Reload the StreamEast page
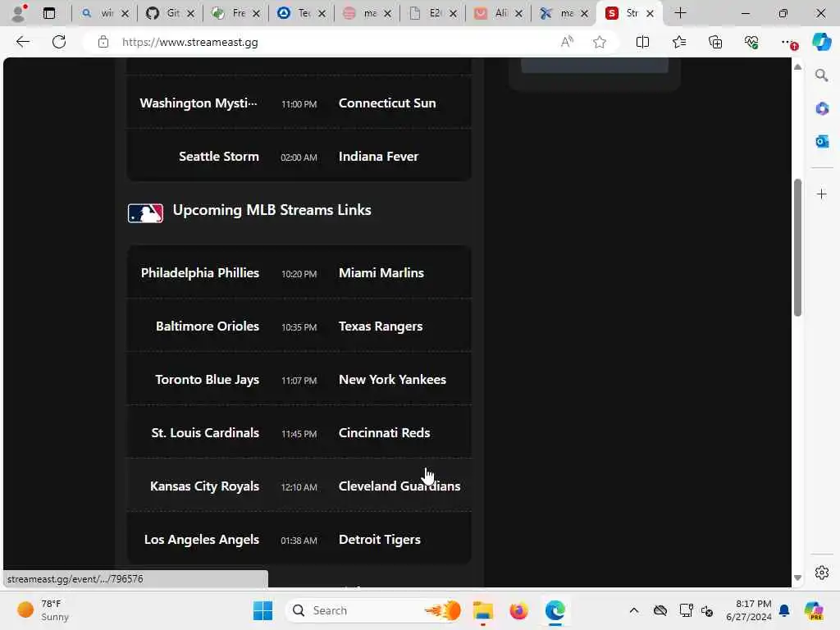This screenshot has height=630, width=840. pos(59,42)
